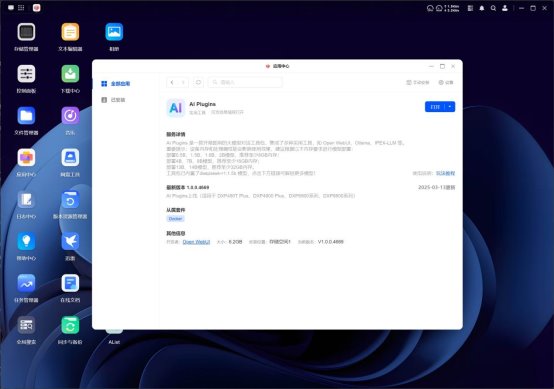
Task: Open App Center Settings (设置)
Action: (446, 82)
